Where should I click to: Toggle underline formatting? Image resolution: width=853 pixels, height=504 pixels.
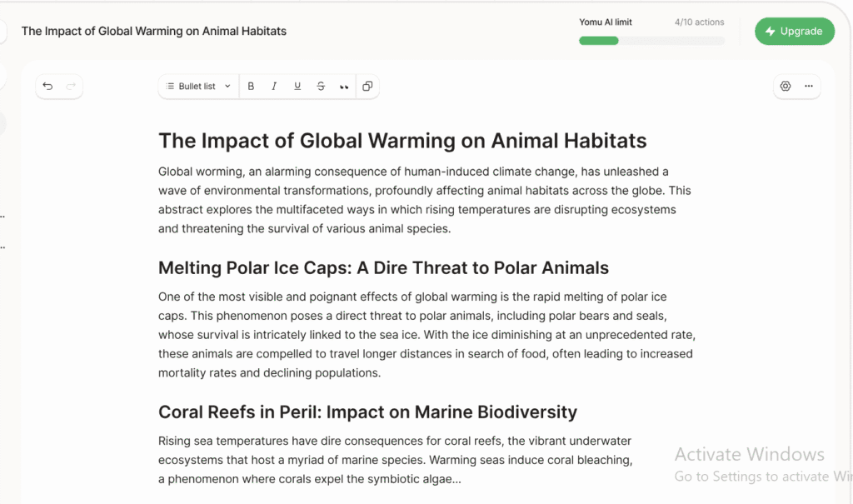[x=297, y=86]
